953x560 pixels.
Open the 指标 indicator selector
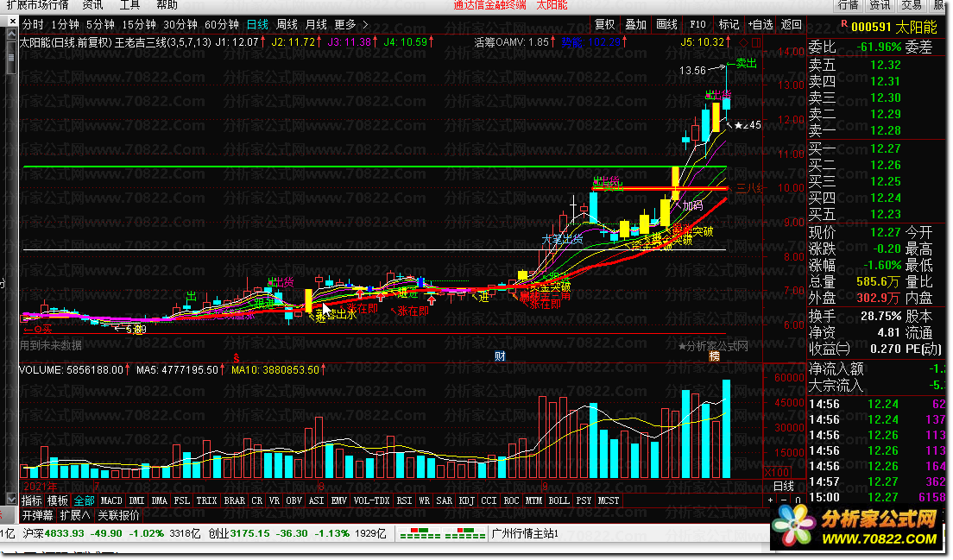[32, 500]
